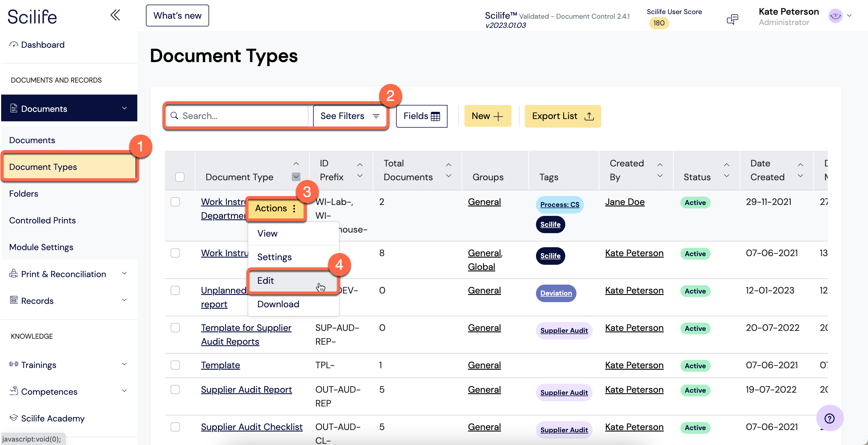Open the See Filters panel
Image resolution: width=868 pixels, height=445 pixels.
tap(350, 116)
